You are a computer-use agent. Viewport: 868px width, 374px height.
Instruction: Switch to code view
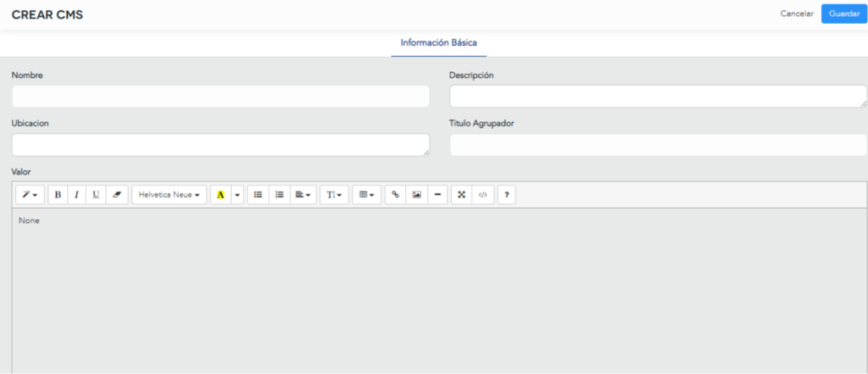[x=482, y=195]
